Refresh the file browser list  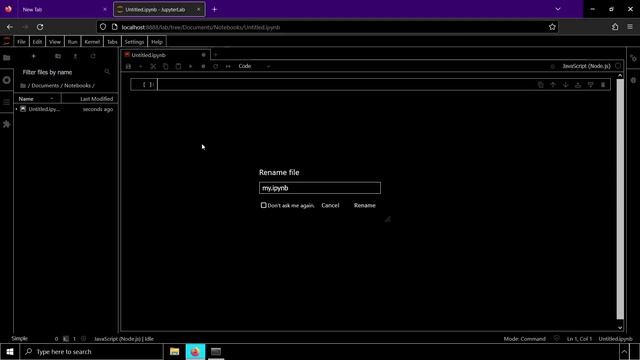[x=93, y=56]
